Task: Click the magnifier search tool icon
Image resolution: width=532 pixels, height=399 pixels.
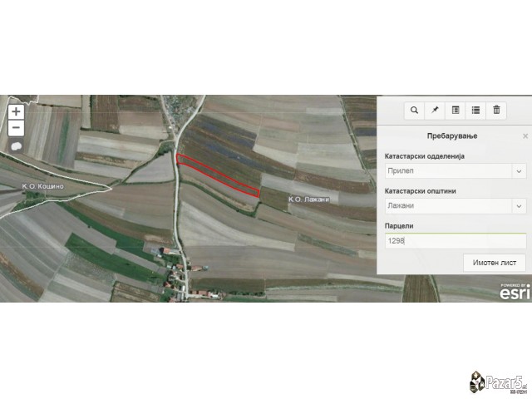Action: pyautogui.click(x=414, y=110)
